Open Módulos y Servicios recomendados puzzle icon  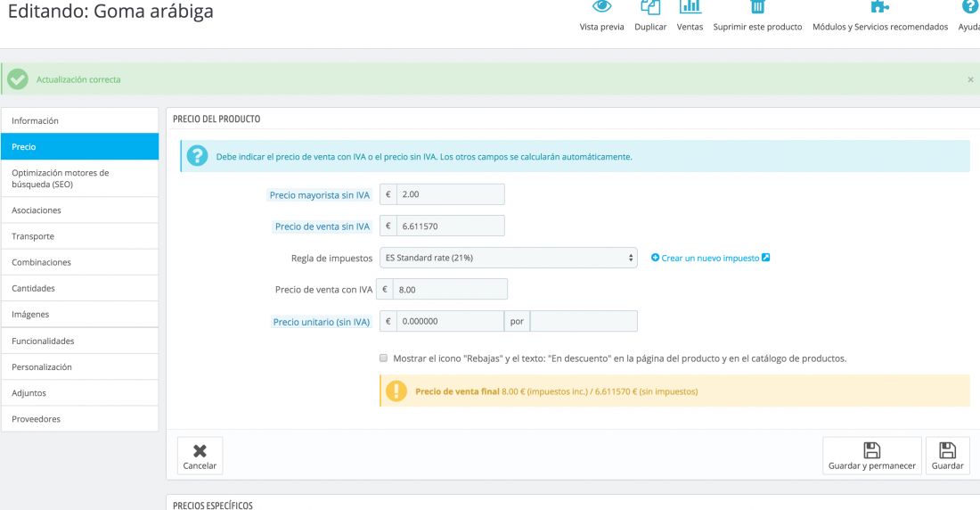tap(879, 7)
